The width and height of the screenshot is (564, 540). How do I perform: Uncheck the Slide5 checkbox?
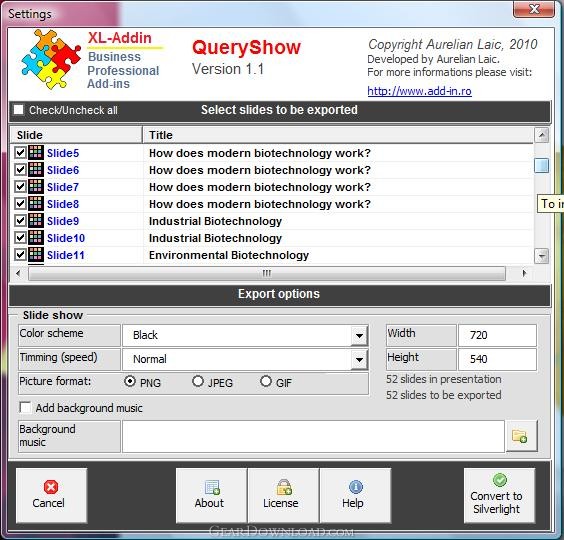(20, 153)
